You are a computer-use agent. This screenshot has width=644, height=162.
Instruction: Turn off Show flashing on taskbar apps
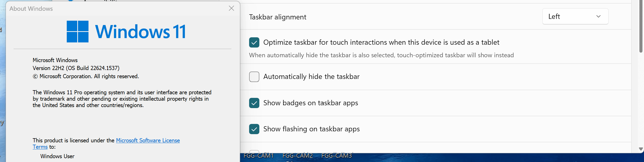click(x=254, y=129)
